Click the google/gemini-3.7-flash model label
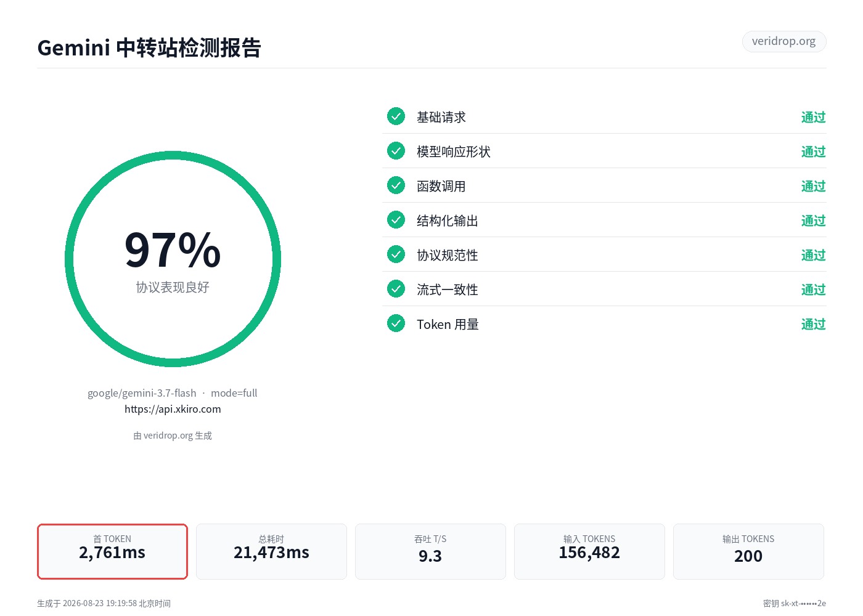Viewport: 863px width, 616px height. tap(142, 393)
